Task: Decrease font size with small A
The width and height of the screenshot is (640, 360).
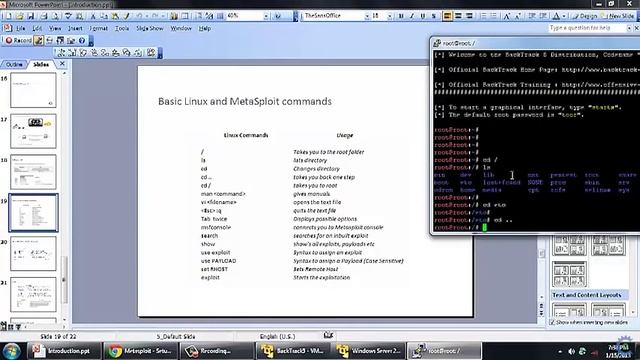Action: coord(518,16)
